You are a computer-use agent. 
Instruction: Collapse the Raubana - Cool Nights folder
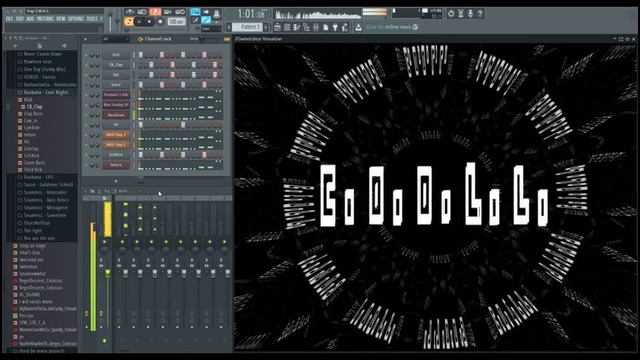(42, 93)
